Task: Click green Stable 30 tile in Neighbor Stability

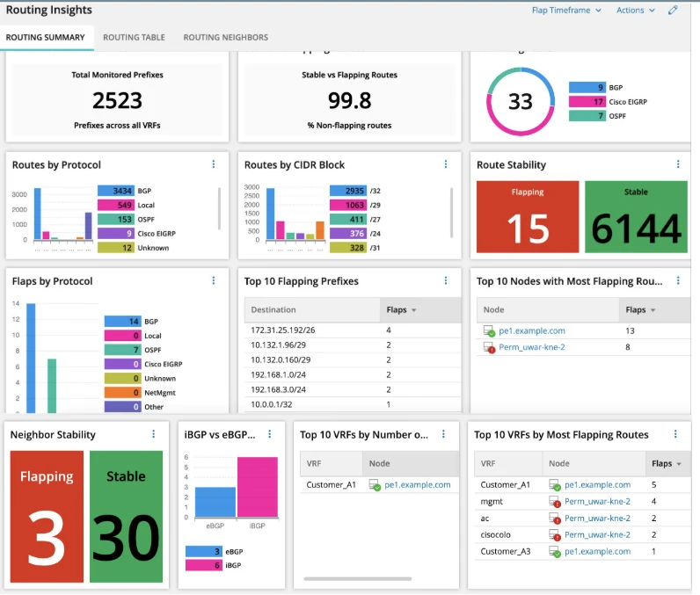Action: pyautogui.click(x=126, y=517)
